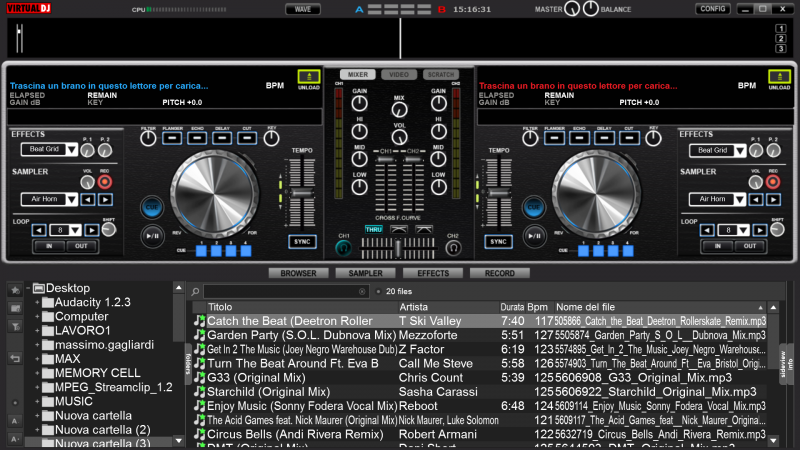Switch to the VIDEO mixer tab
Screen dimensions: 800x450
[398, 75]
